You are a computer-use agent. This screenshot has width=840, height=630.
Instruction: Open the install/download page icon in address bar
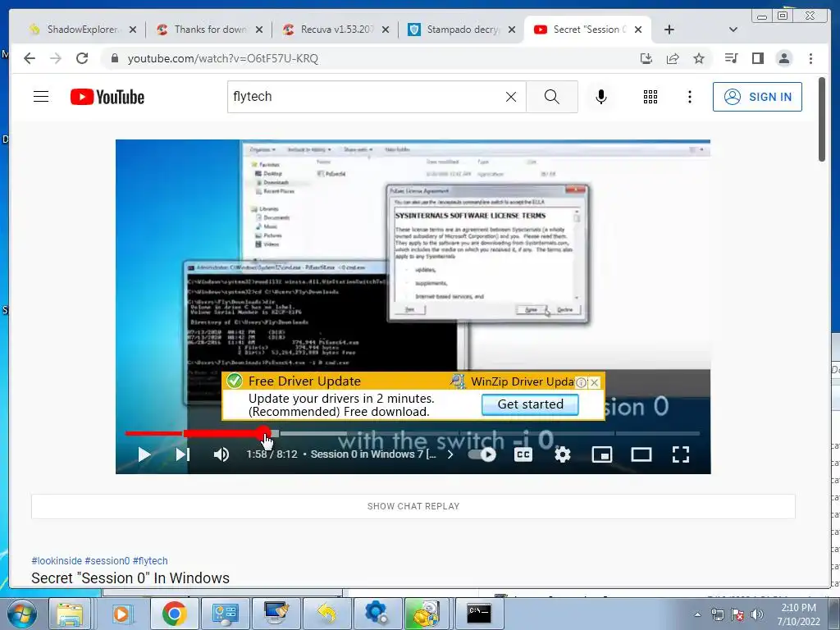click(646, 58)
